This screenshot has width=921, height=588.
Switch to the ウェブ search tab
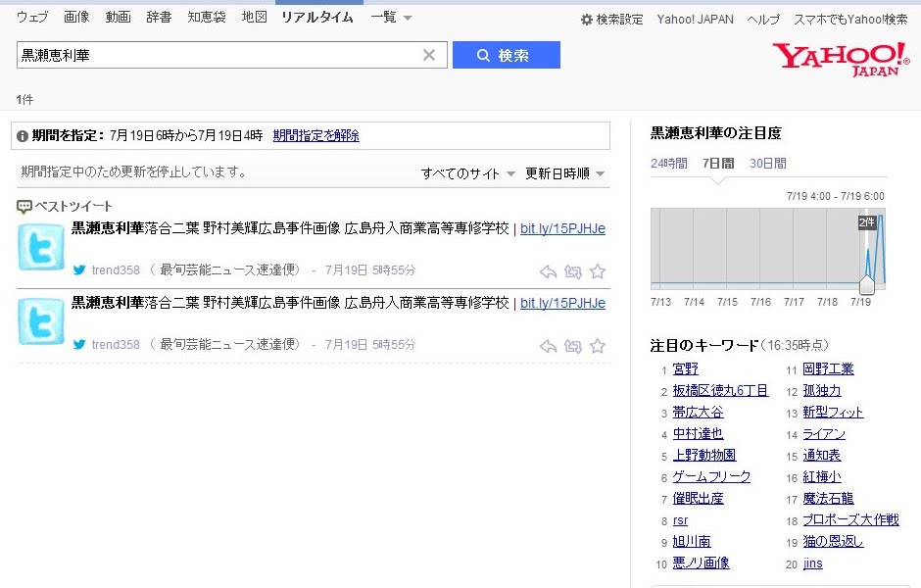coord(32,17)
